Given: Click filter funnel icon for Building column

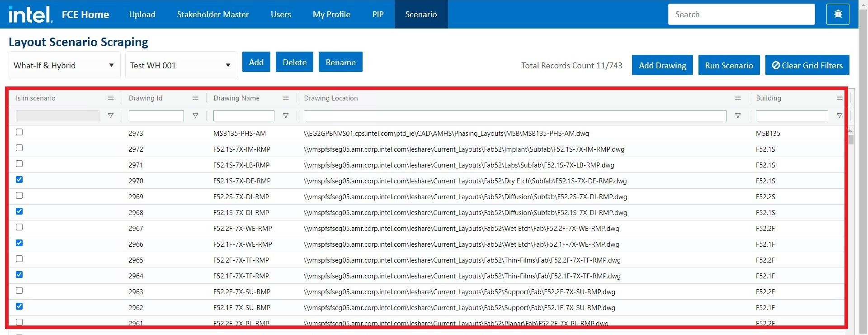Looking at the screenshot, I should (x=840, y=116).
